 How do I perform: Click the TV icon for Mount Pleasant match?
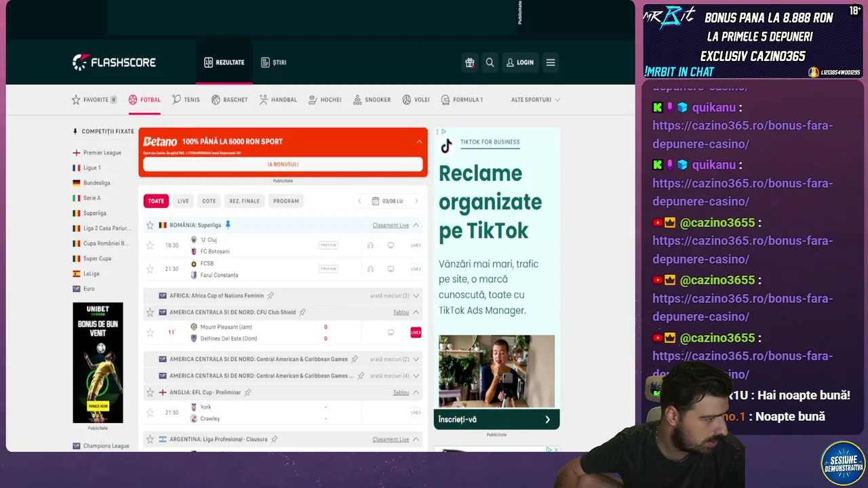[391, 333]
